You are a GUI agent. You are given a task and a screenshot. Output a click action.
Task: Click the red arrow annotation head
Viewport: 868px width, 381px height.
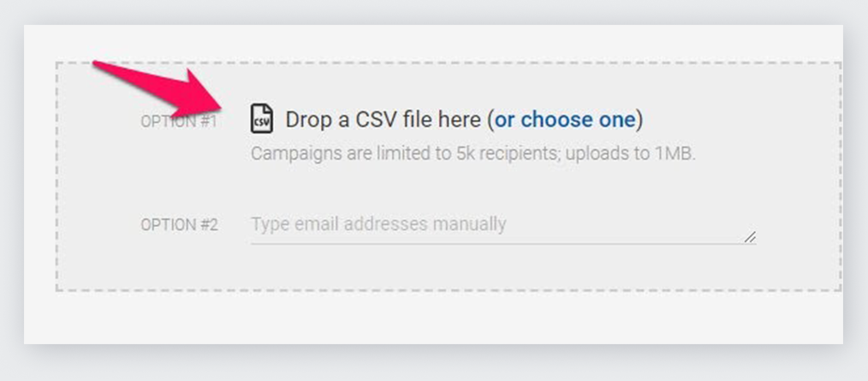(x=199, y=92)
